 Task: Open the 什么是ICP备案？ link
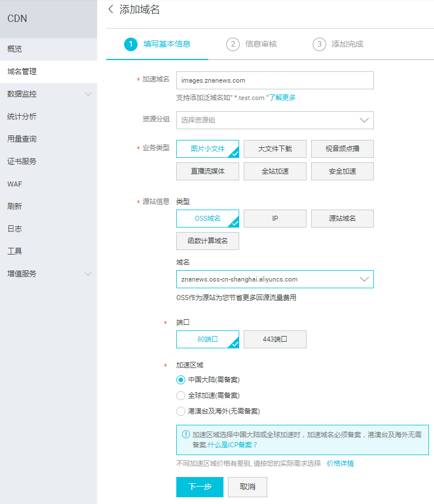point(232,444)
